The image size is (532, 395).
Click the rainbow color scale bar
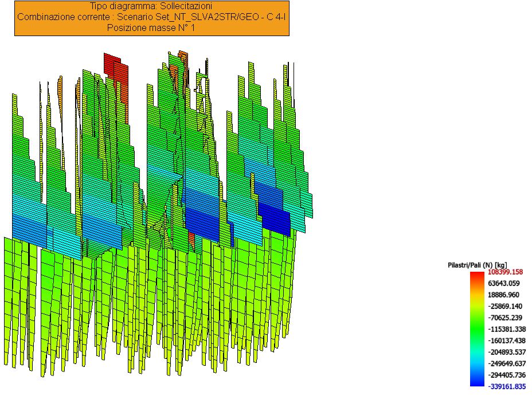click(x=477, y=329)
